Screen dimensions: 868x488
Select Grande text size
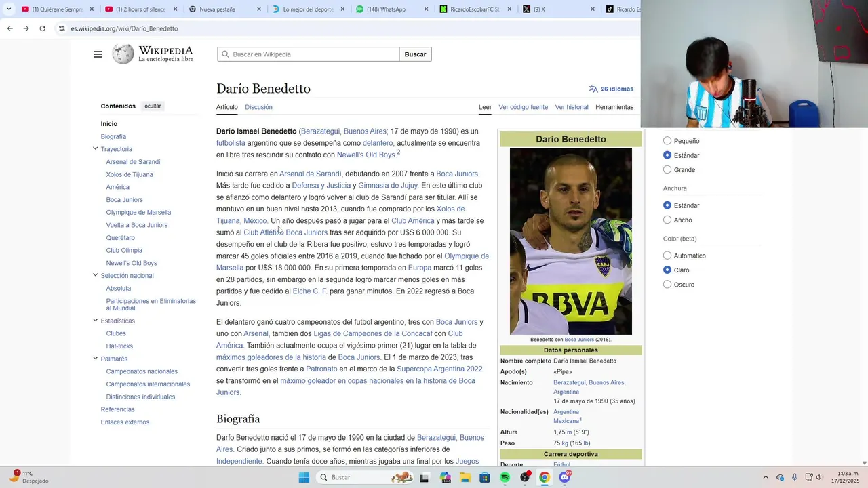667,169
